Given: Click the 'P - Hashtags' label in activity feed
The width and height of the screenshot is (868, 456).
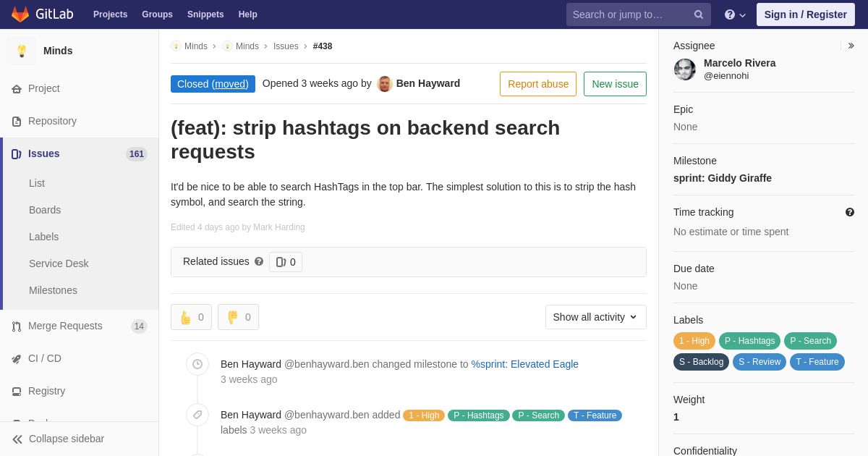Looking at the screenshot, I should 479,415.
